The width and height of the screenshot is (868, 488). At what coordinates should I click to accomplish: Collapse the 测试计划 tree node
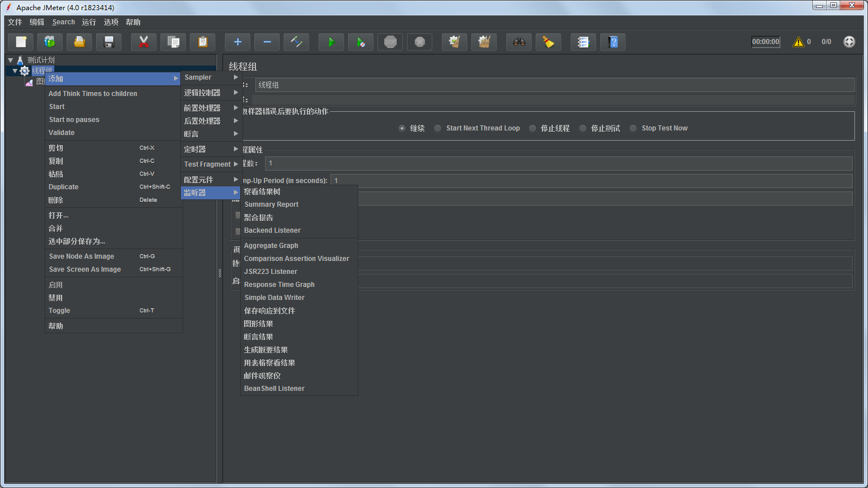tap(10, 60)
